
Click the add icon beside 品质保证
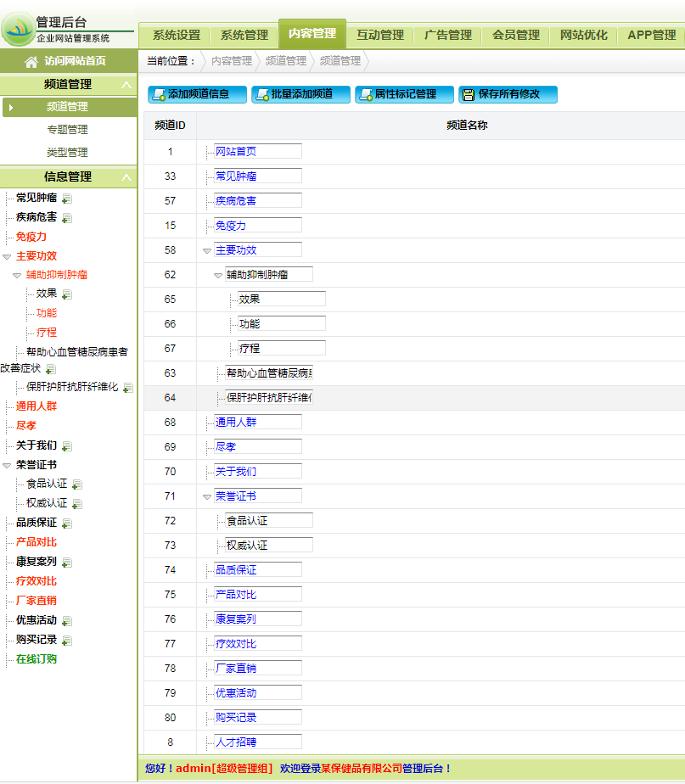(x=67, y=524)
